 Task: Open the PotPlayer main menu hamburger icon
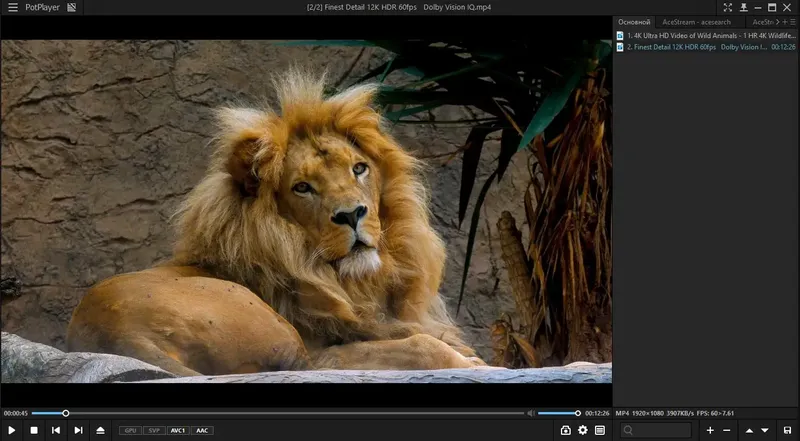(13, 8)
